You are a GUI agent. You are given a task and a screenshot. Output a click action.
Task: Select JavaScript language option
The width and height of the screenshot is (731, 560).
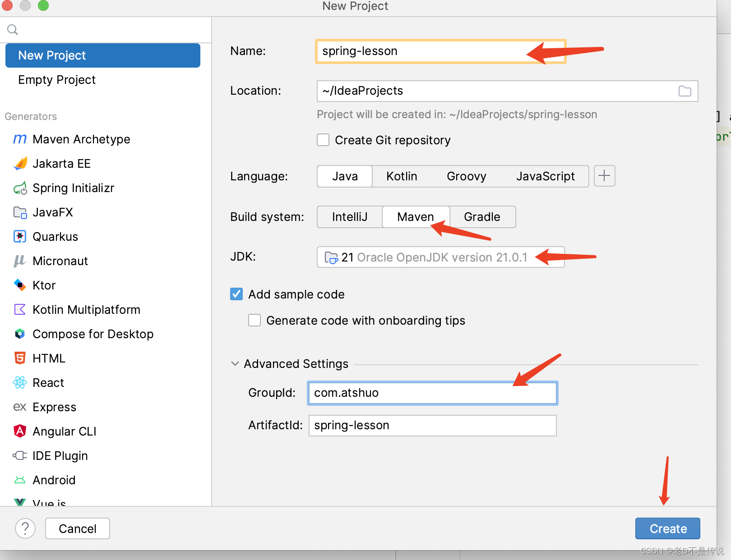(546, 176)
